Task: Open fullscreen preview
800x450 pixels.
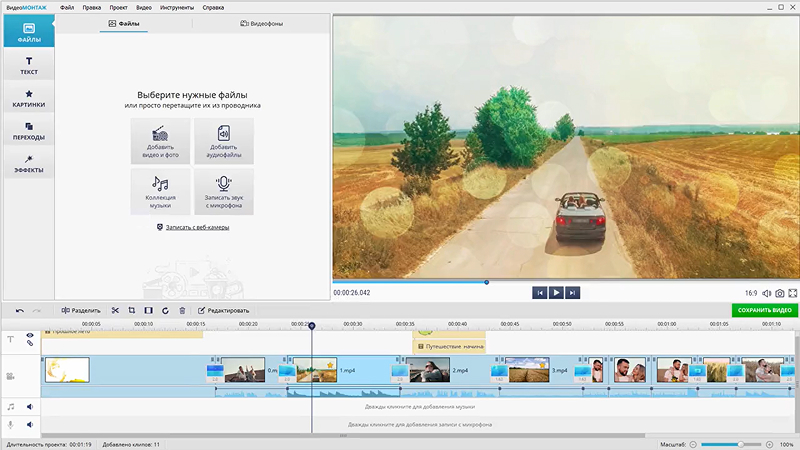Action: (x=792, y=293)
